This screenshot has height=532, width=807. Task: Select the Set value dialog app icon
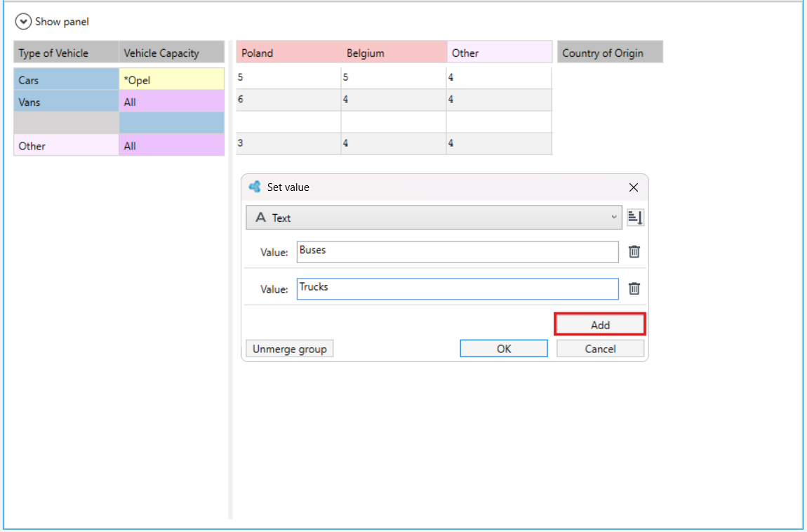[255, 187]
